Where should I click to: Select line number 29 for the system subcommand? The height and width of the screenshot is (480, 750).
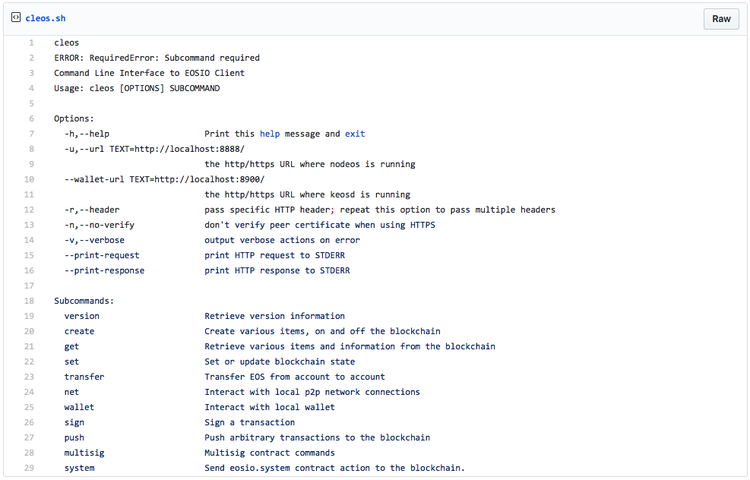pyautogui.click(x=30, y=468)
